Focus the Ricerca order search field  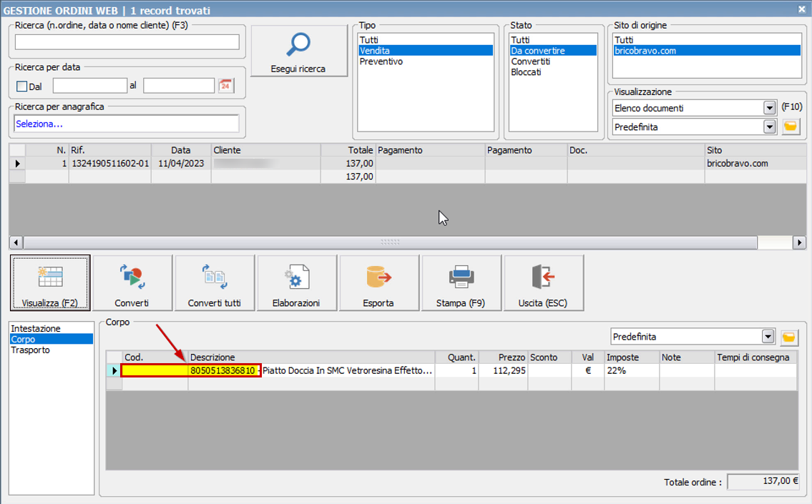(x=127, y=42)
